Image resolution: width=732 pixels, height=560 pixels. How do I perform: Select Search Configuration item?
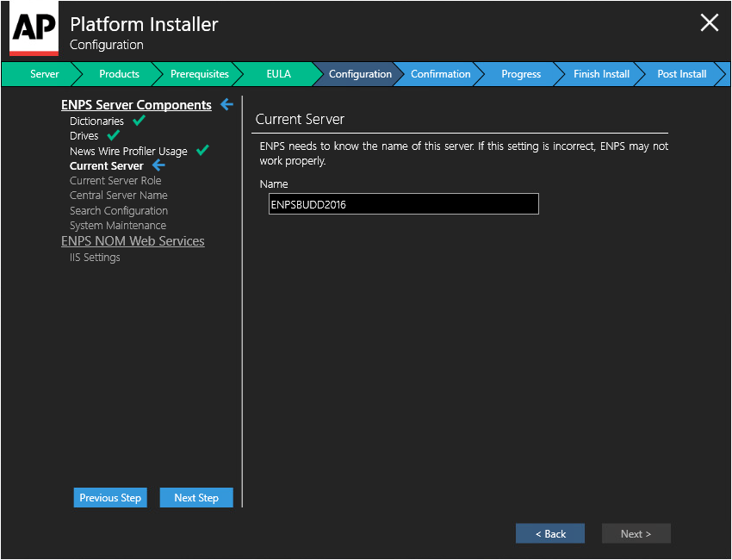coord(119,210)
